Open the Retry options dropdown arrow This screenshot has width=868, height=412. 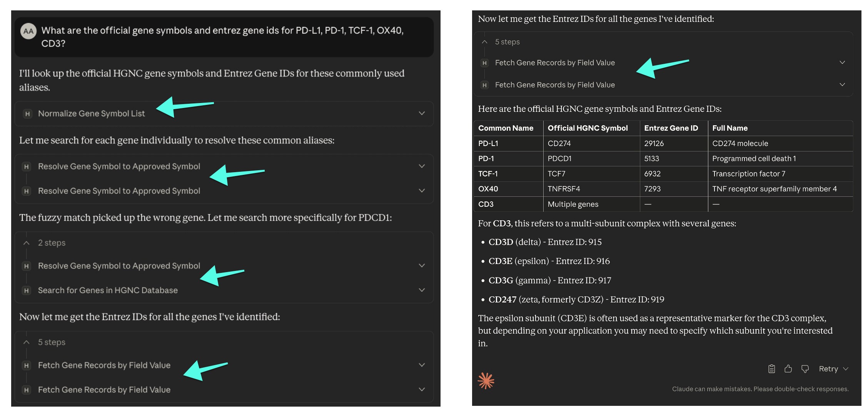click(845, 369)
